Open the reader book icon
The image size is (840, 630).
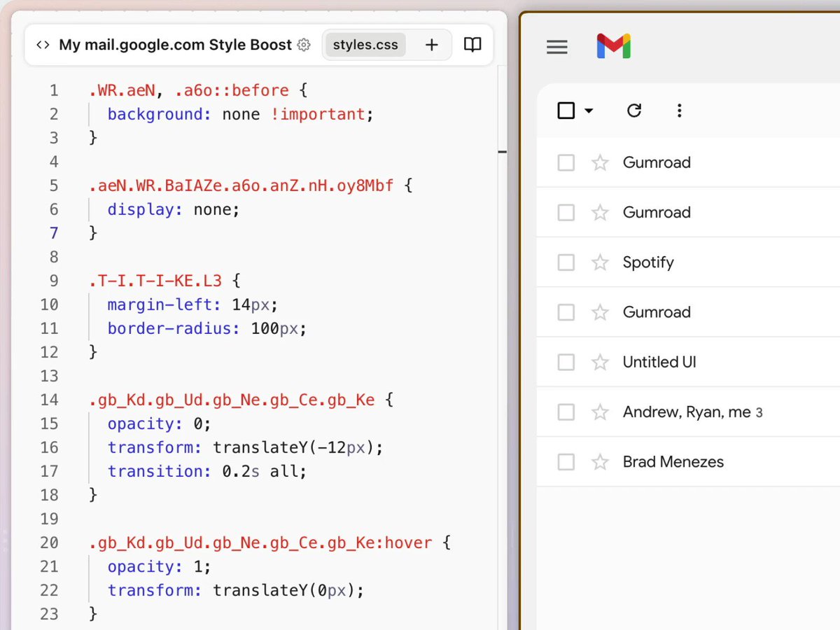472,44
